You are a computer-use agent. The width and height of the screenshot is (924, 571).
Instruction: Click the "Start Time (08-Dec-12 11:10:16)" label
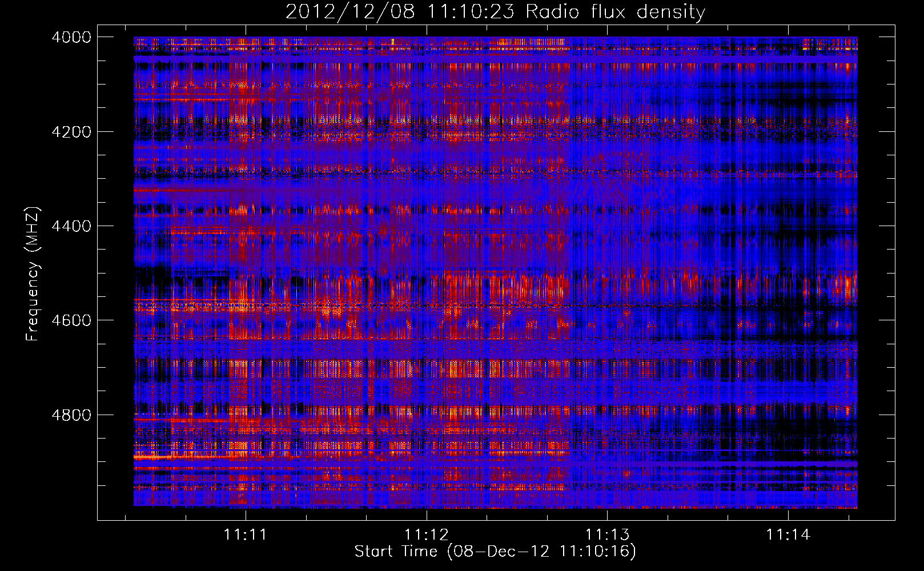pyautogui.click(x=495, y=552)
